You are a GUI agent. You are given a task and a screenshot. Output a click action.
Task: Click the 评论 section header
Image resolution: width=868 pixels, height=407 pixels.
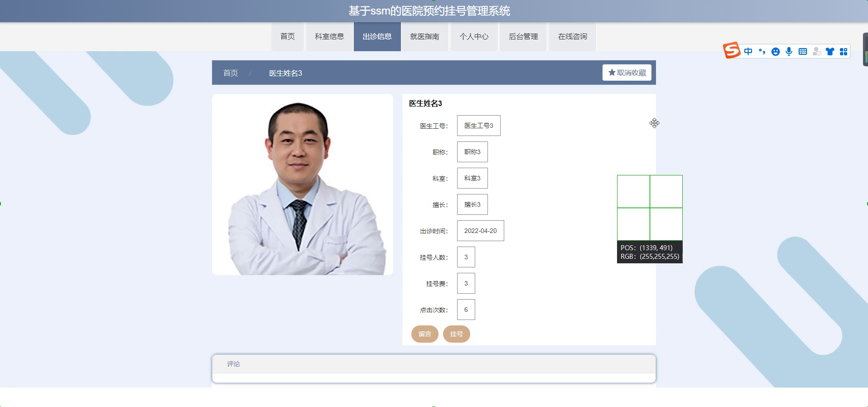[434, 364]
